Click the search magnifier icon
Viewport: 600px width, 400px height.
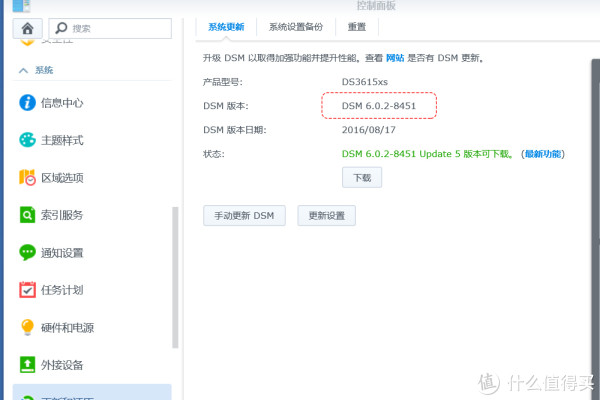point(61,28)
